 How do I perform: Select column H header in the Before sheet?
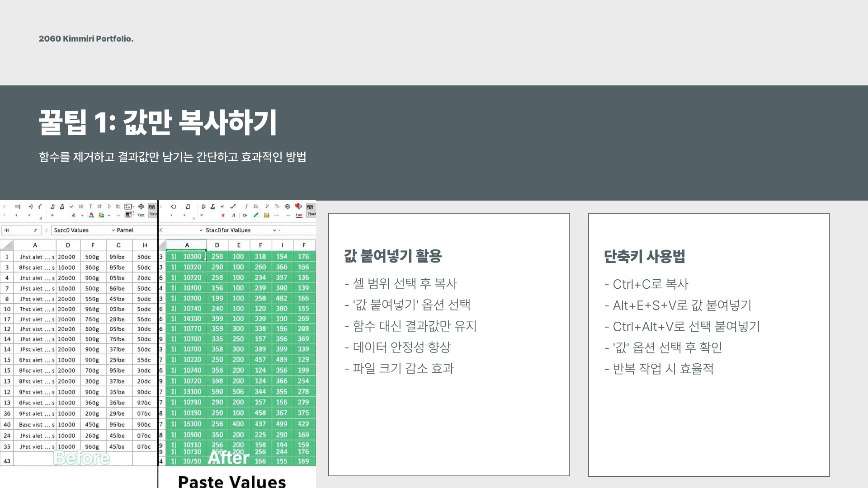(x=145, y=245)
